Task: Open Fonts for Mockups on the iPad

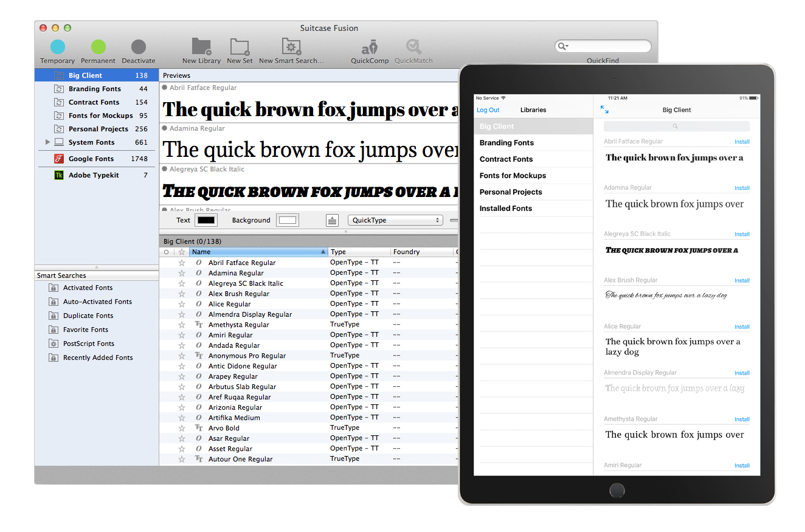Action: 533,176
